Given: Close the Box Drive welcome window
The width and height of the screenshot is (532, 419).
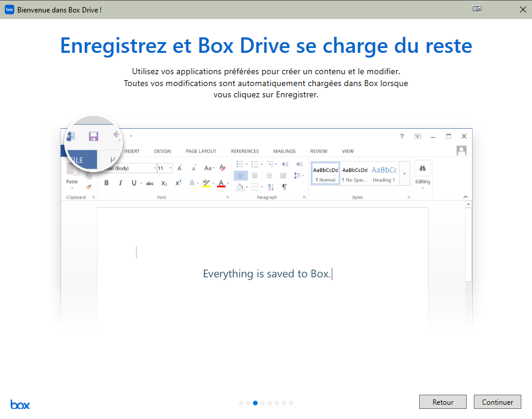Looking at the screenshot, I should click(523, 9).
